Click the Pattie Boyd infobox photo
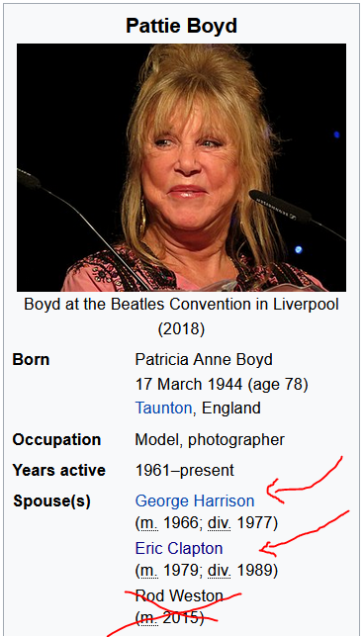 (181, 167)
